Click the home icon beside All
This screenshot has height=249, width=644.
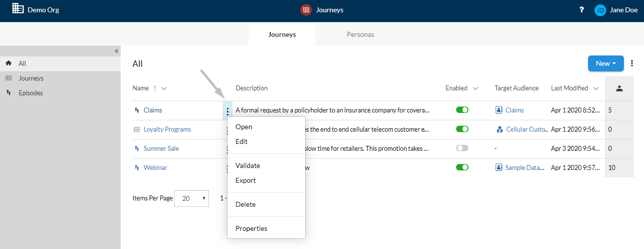tap(8, 63)
